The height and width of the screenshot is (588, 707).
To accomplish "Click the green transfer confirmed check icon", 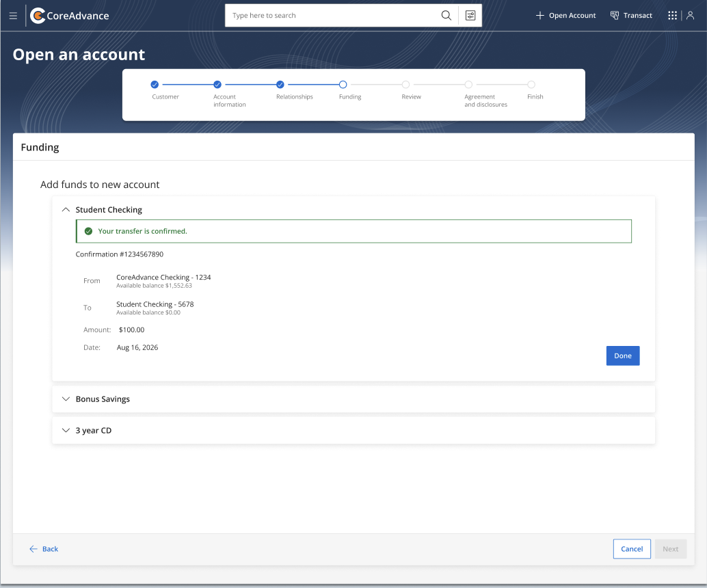I will click(x=88, y=231).
